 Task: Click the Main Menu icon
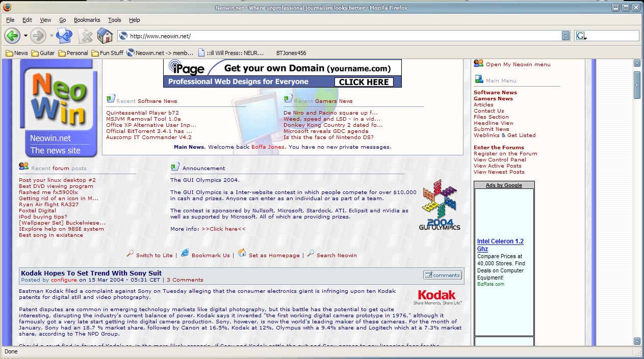(479, 79)
